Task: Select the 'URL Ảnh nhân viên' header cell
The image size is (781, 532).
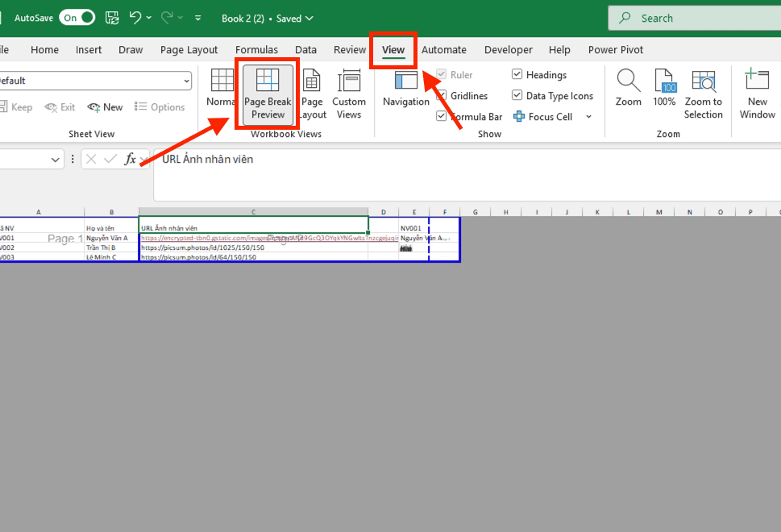Action: [254, 225]
